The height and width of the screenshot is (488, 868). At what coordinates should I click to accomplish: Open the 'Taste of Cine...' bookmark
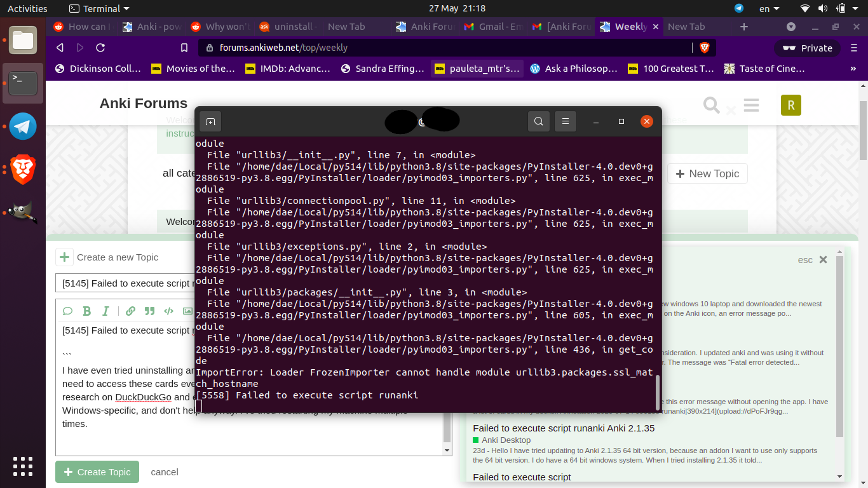764,69
